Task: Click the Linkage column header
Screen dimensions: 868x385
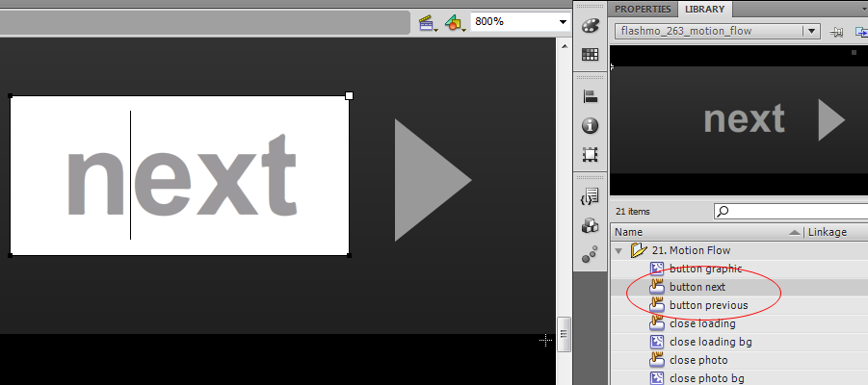Action: tap(827, 232)
